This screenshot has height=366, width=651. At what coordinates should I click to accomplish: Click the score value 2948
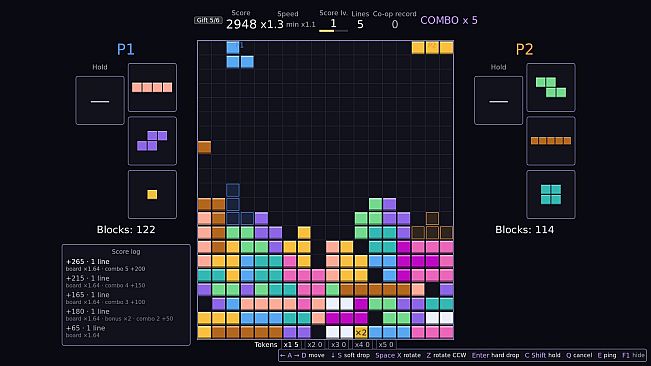[241, 24]
